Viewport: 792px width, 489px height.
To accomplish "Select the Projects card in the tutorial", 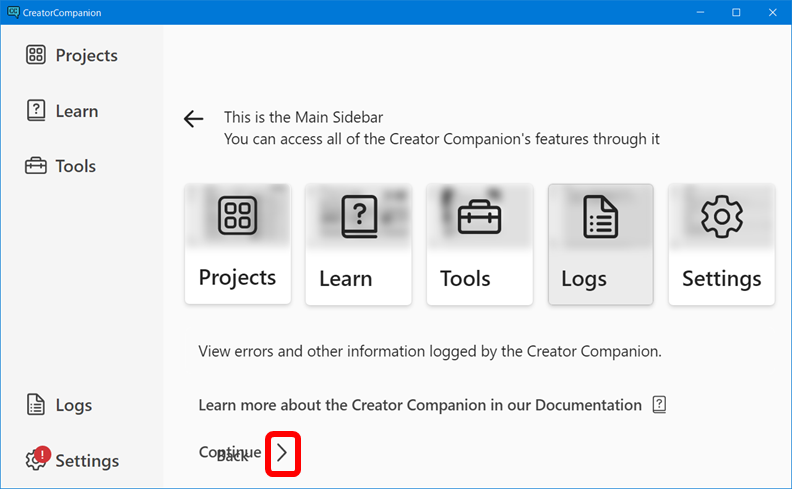I will coord(237,244).
